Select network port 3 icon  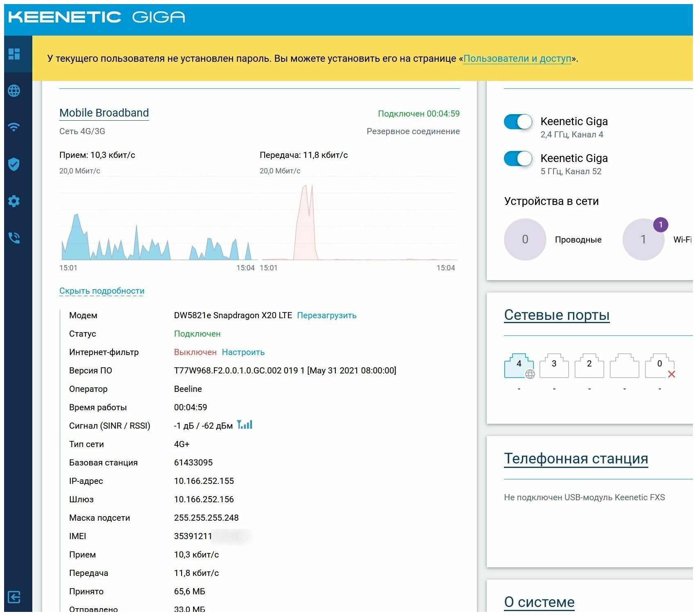pyautogui.click(x=554, y=365)
